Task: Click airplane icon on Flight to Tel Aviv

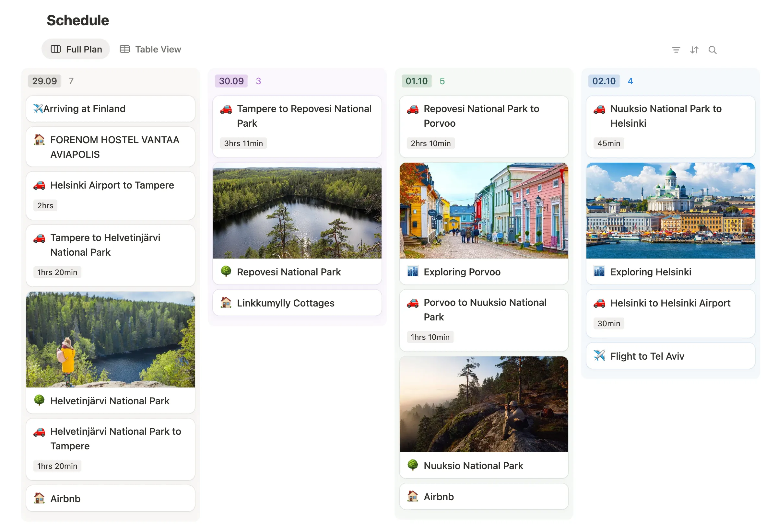Action: (x=599, y=356)
